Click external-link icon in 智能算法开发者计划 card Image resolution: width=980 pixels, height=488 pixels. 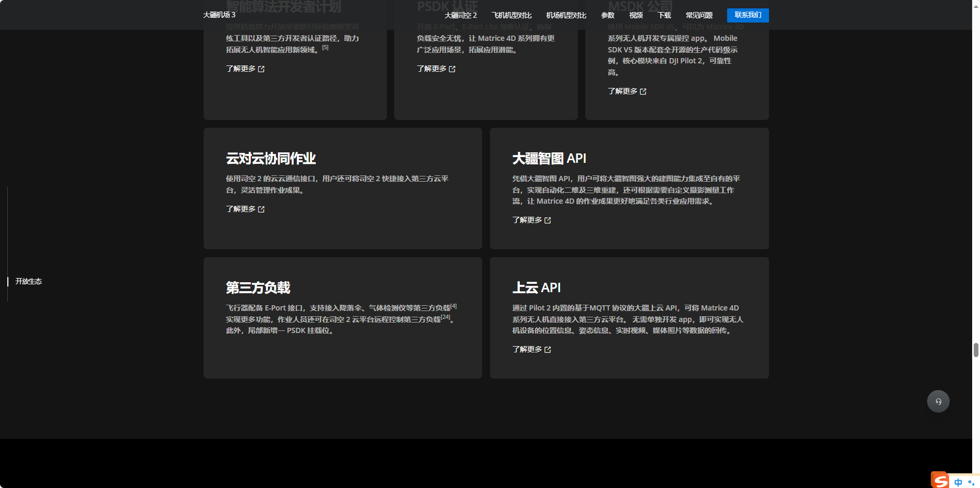click(x=262, y=69)
